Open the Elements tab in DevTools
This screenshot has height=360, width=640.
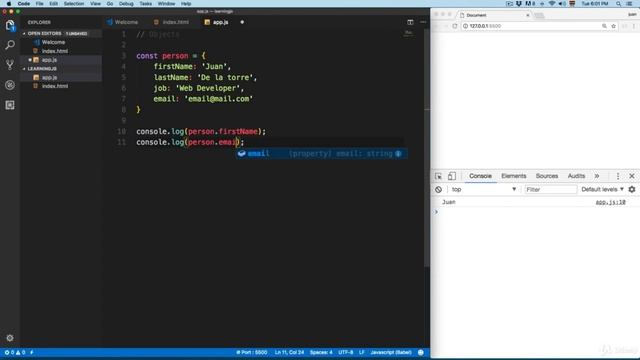513,176
